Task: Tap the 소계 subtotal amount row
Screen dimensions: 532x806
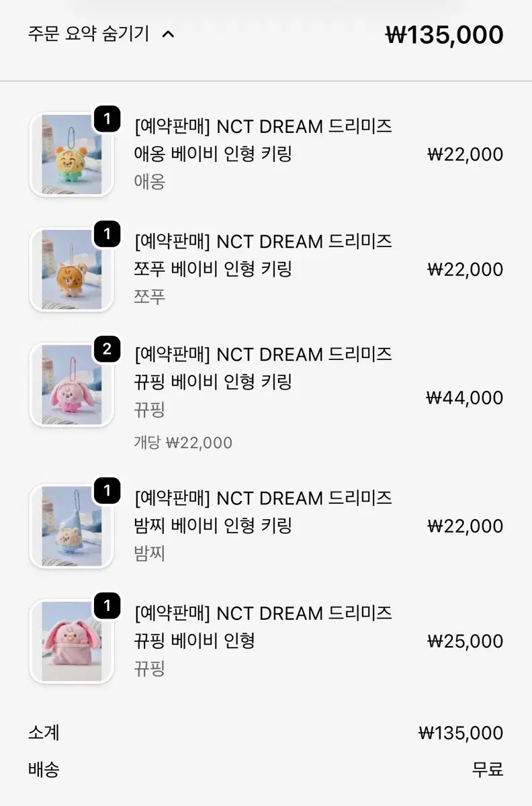Action: [x=266, y=733]
